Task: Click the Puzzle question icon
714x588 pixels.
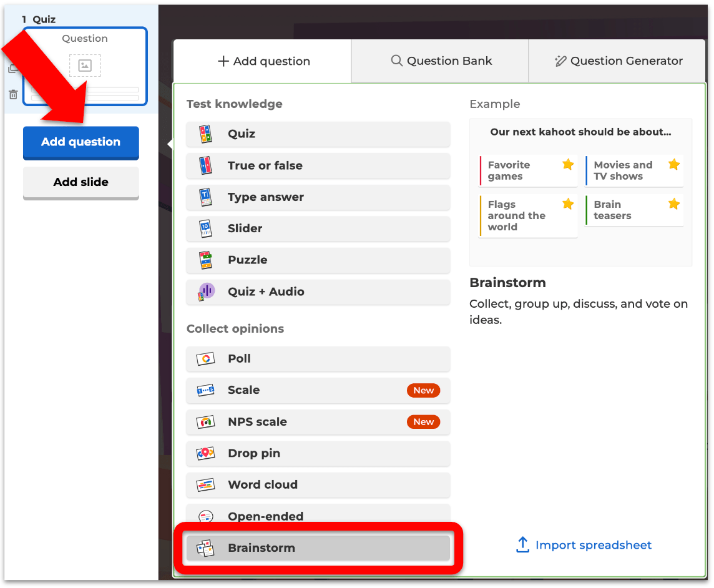Action: tap(205, 260)
